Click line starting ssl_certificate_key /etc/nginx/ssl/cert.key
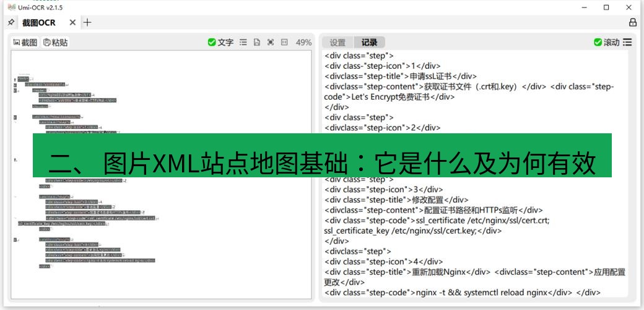This screenshot has width=644, height=310. 413,231
